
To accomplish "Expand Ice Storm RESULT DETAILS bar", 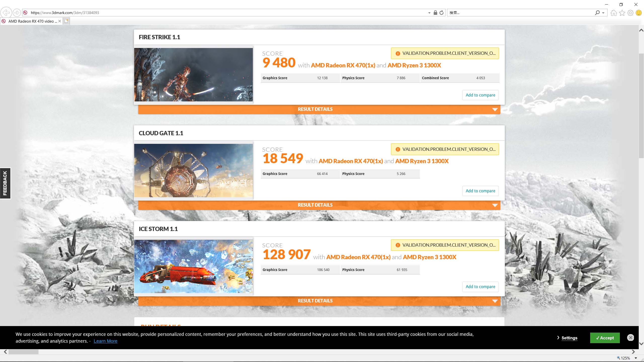I will [319, 301].
